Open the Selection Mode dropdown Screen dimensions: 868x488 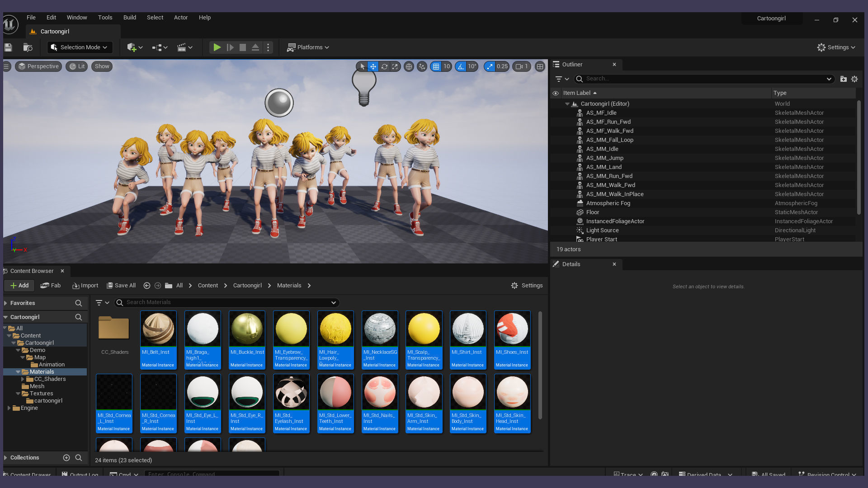[80, 47]
